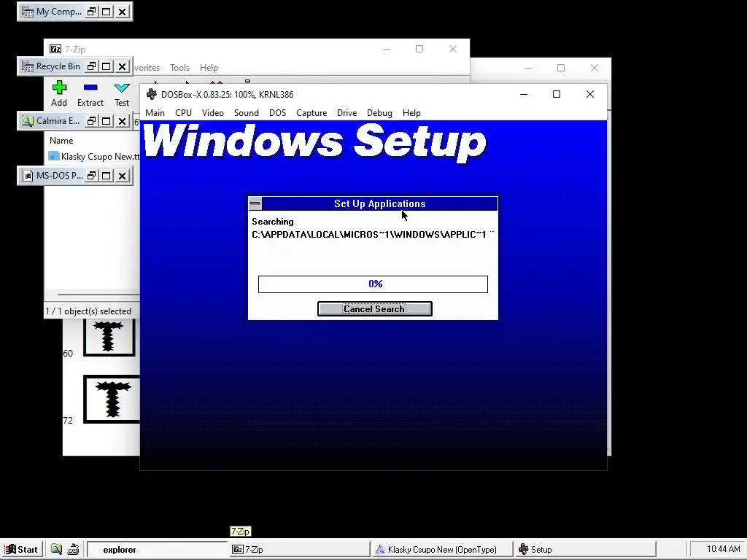Close the Calmira Explorer minimized window
Image resolution: width=747 pixels, height=560 pixels.
pyautogui.click(x=123, y=121)
